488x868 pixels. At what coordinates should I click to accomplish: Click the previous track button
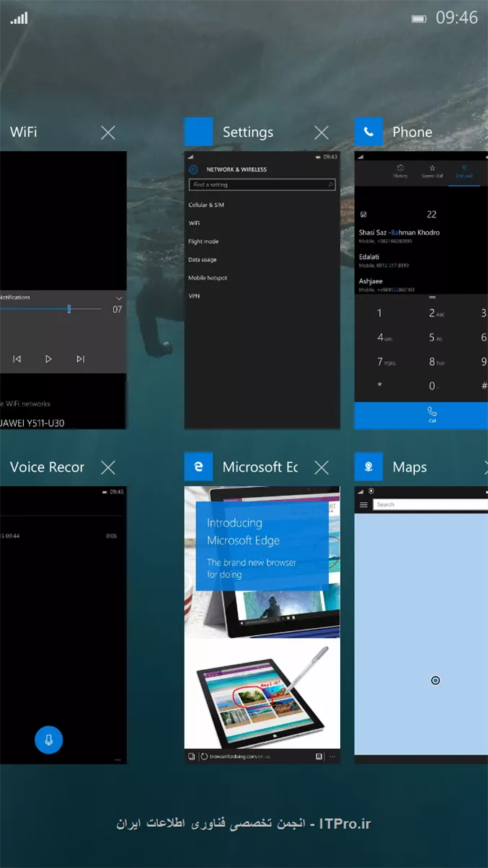coord(17,359)
